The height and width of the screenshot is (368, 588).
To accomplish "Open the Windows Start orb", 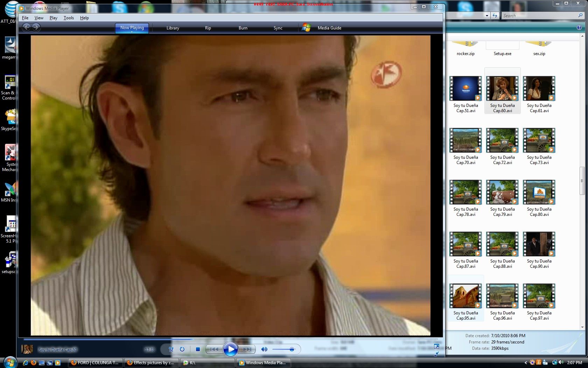I will click(x=10, y=362).
